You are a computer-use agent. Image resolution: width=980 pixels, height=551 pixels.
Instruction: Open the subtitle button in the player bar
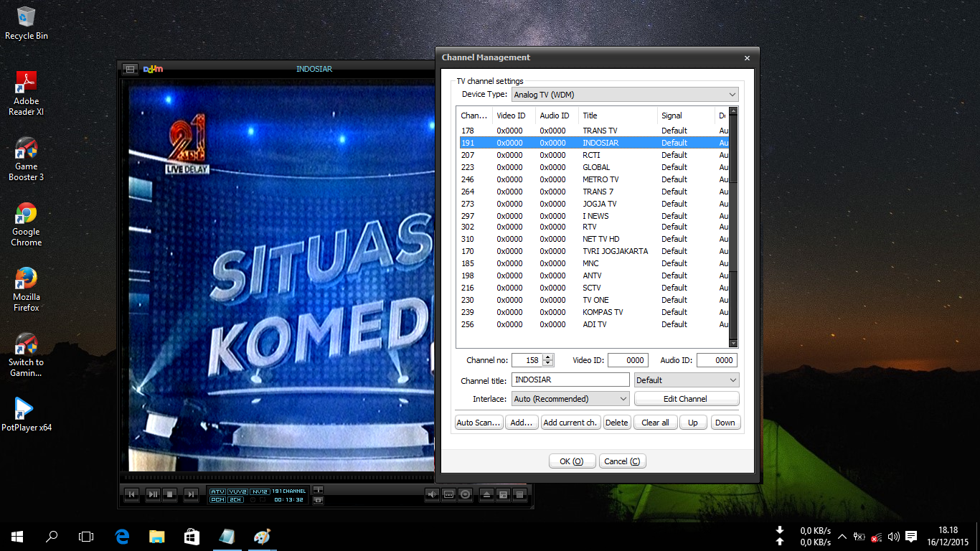tap(449, 494)
